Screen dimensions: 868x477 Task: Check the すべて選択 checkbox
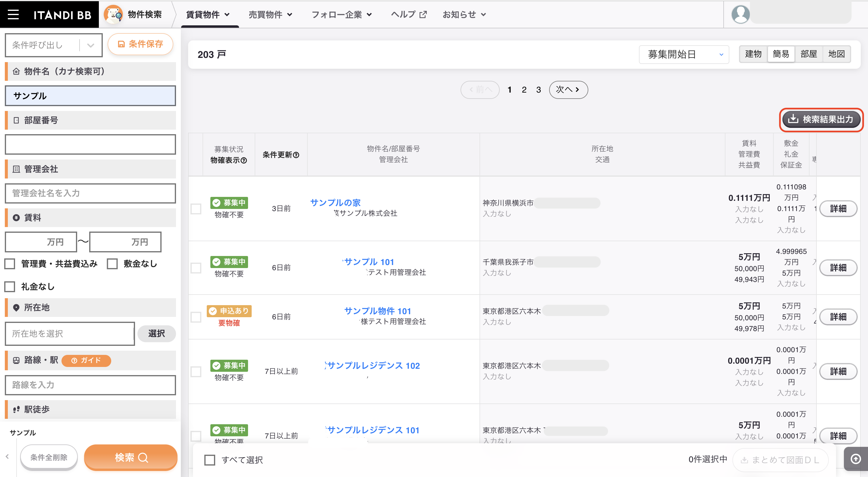pos(209,460)
